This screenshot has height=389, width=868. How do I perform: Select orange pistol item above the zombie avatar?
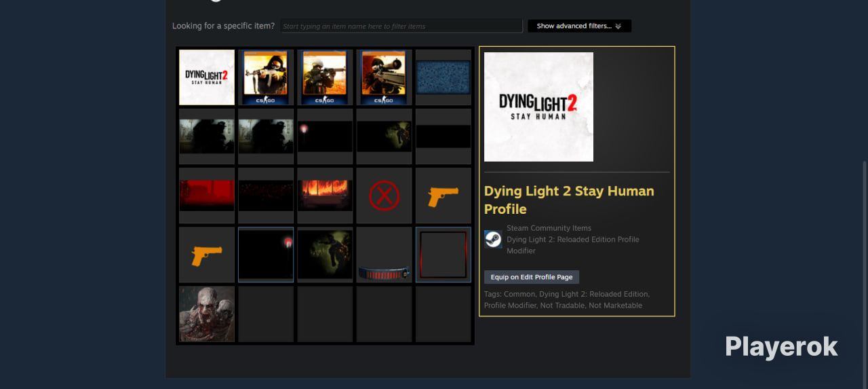point(207,255)
